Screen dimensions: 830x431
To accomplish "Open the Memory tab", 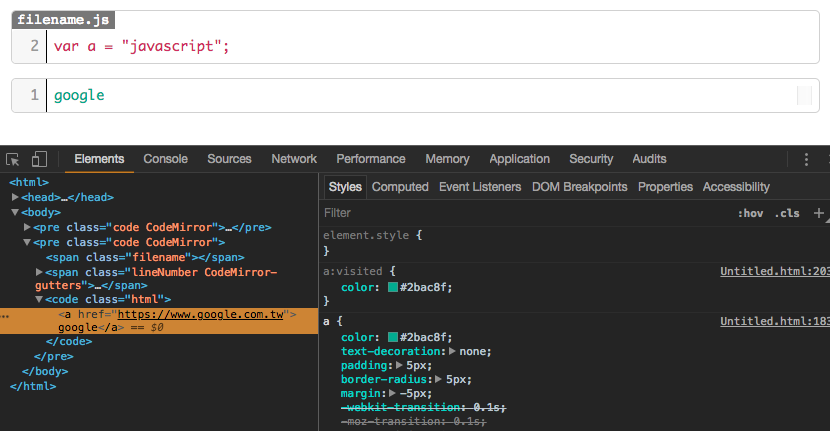I will (x=447, y=159).
